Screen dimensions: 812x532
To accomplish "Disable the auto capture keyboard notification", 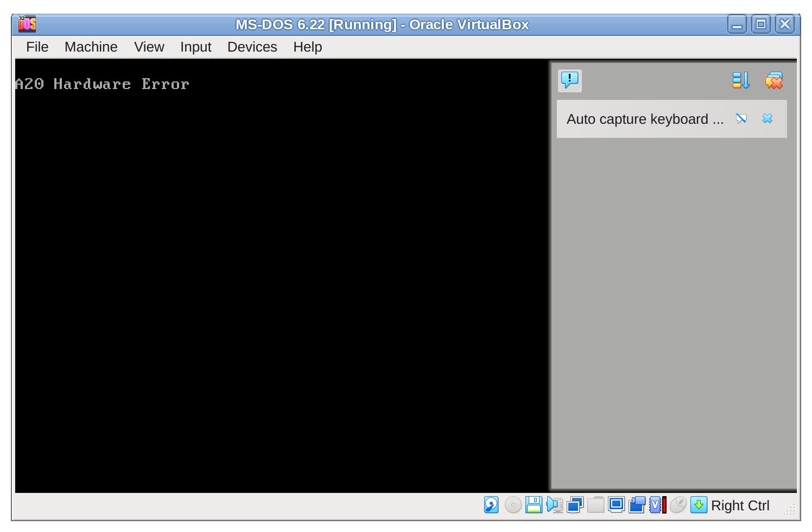I will pyautogui.click(x=741, y=118).
